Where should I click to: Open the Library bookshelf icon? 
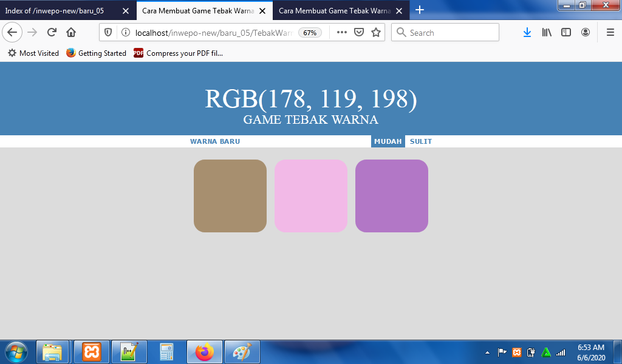547,33
